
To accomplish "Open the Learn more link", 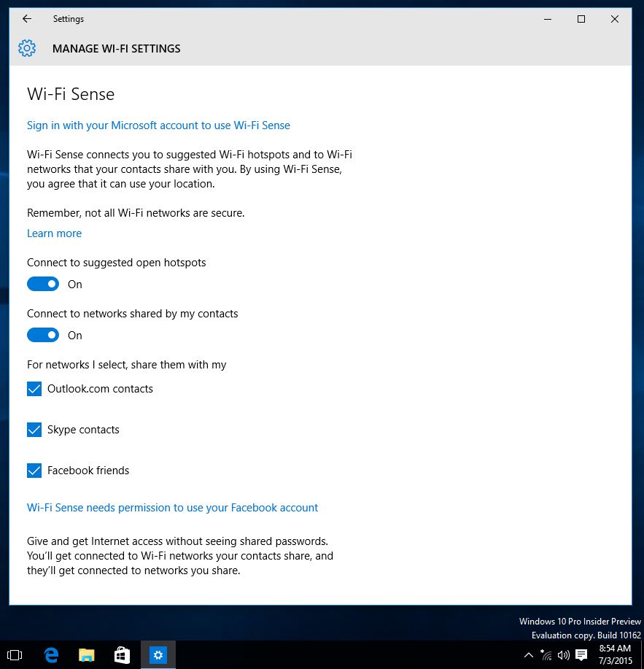I will [x=54, y=233].
